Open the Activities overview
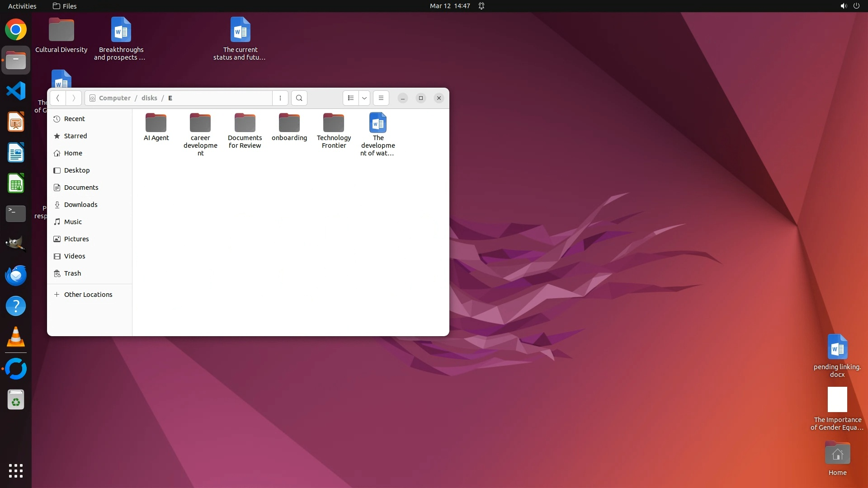 22,6
